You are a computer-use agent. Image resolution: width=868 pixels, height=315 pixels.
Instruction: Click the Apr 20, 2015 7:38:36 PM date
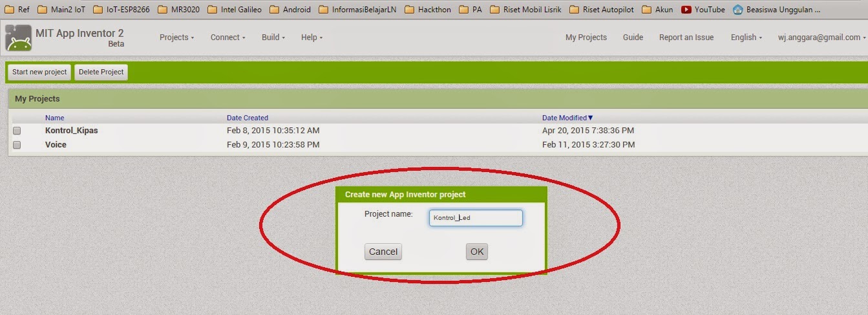(588, 131)
